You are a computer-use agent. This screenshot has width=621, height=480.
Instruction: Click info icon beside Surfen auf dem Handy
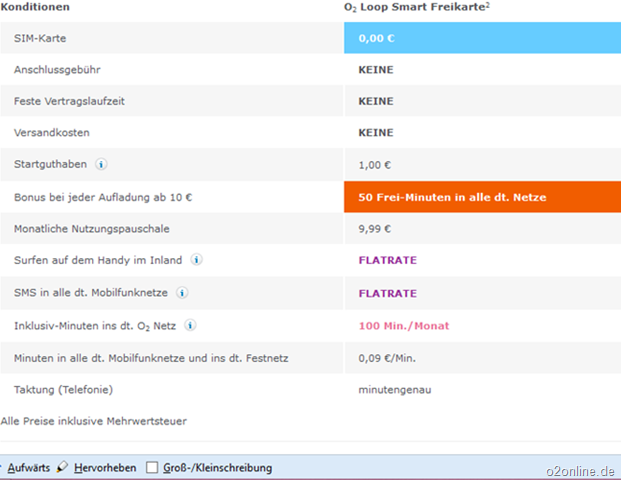196,260
